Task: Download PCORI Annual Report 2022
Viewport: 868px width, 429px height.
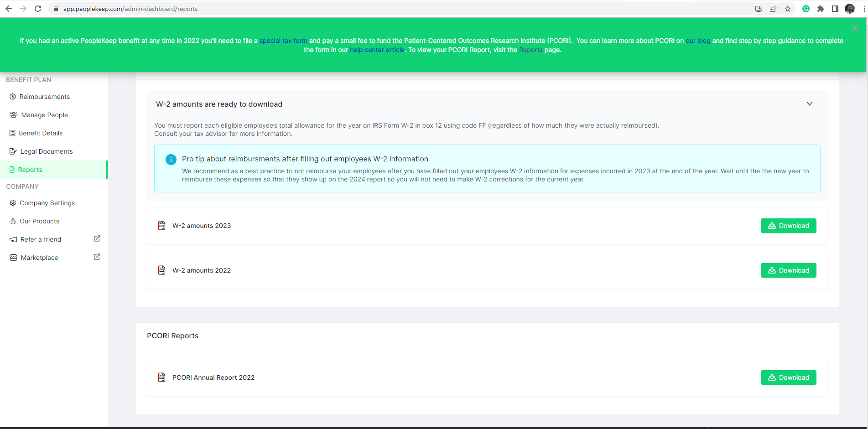Action: (x=788, y=377)
